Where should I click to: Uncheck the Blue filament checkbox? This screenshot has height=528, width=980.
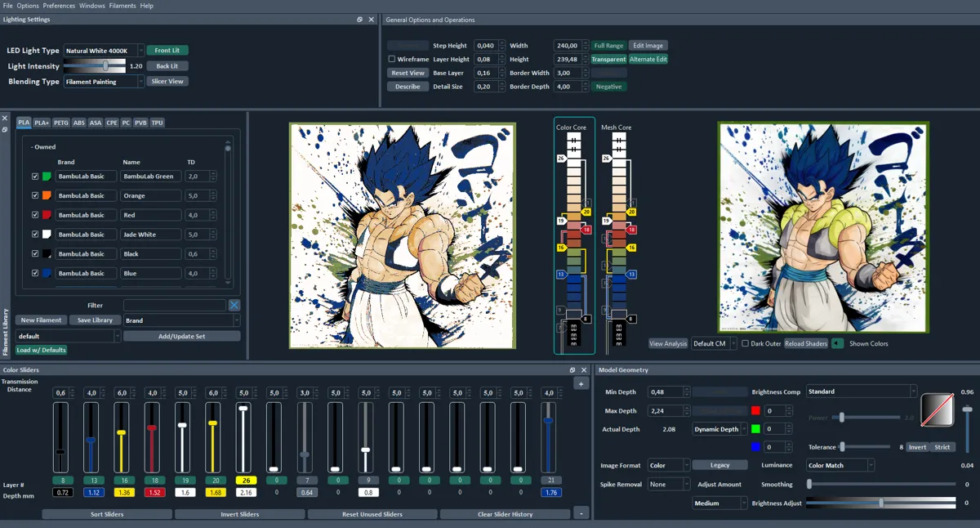pyautogui.click(x=35, y=273)
